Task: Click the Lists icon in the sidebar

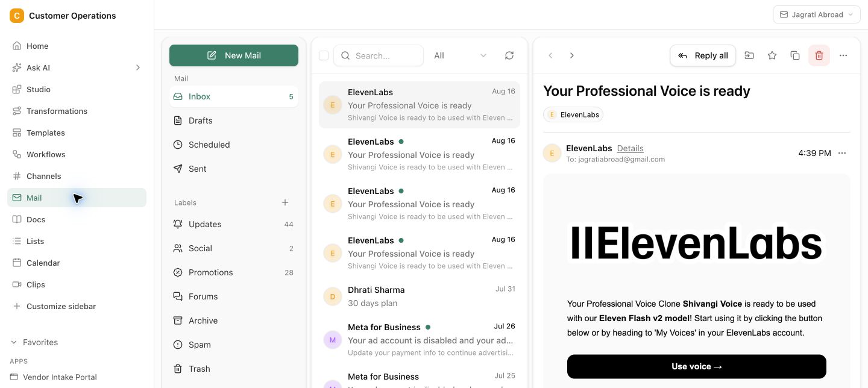Action: (17, 241)
